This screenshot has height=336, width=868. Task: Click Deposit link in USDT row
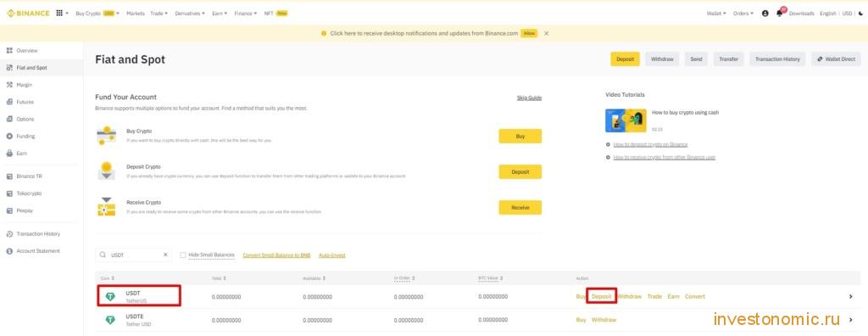tap(601, 297)
